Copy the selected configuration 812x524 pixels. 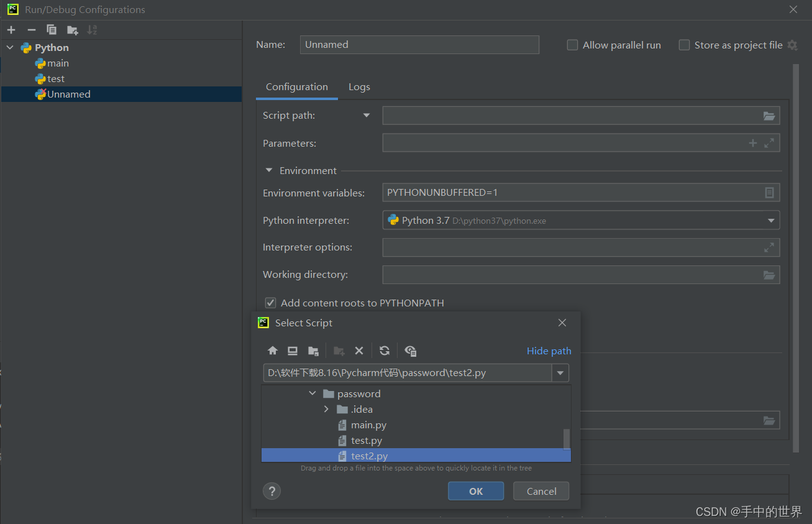[52, 30]
